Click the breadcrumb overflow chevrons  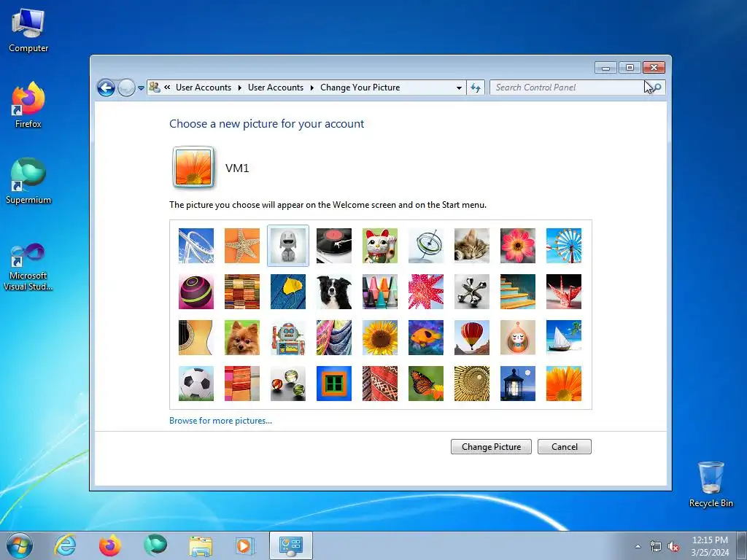(167, 87)
